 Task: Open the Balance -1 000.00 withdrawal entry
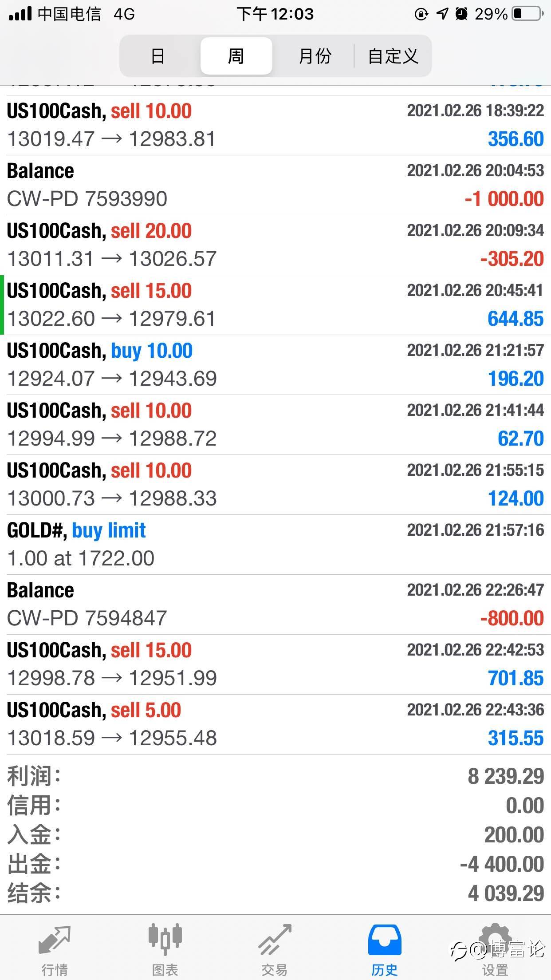(275, 185)
